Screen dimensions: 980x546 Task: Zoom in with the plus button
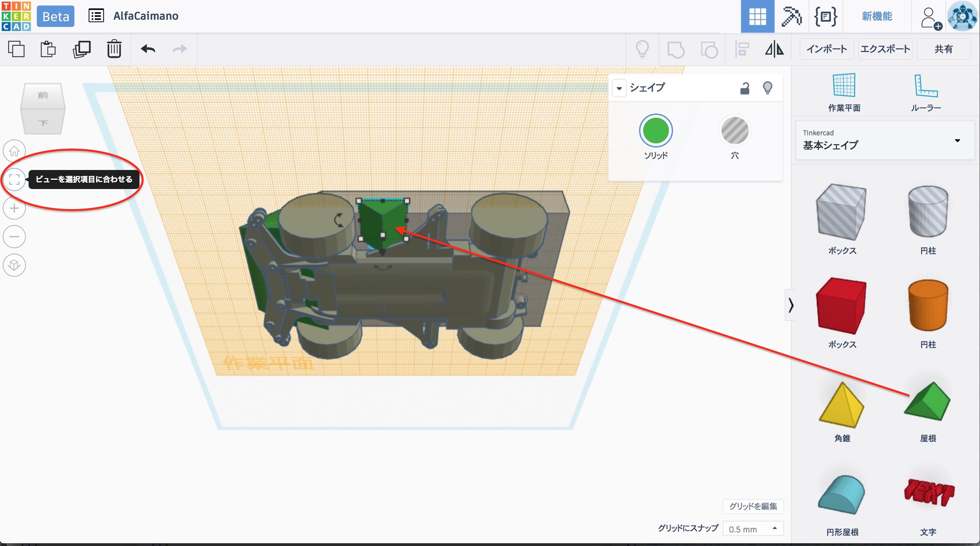pos(14,208)
